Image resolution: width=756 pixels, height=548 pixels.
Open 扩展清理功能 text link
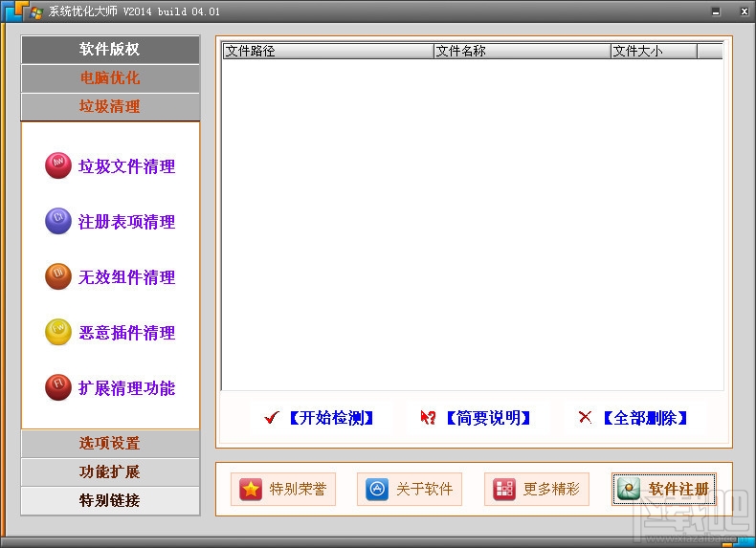127,388
